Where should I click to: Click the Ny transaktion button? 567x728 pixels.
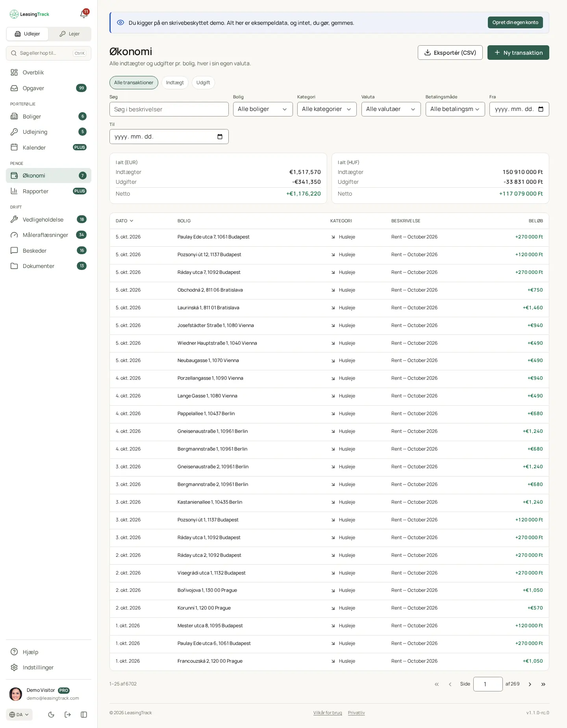click(x=518, y=53)
